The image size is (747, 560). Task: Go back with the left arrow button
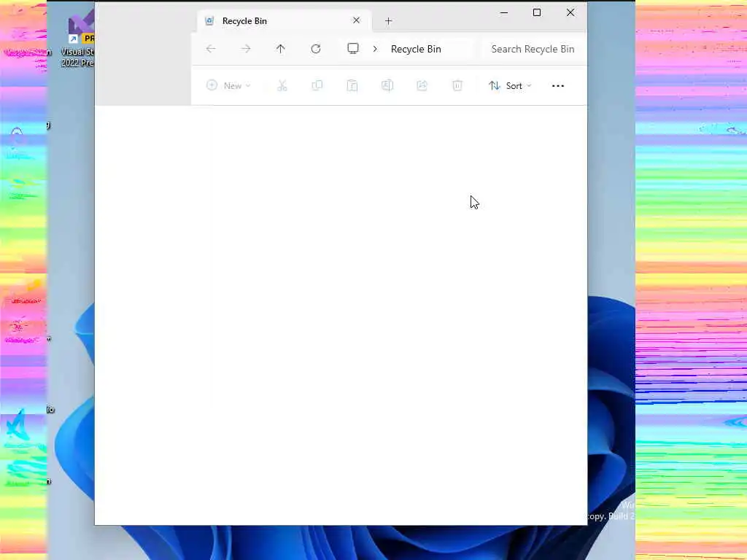click(211, 49)
